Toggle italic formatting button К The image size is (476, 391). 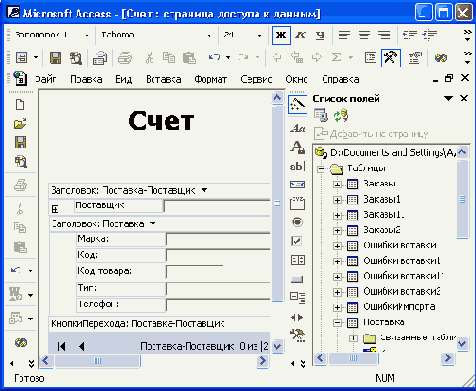pyautogui.click(x=301, y=35)
